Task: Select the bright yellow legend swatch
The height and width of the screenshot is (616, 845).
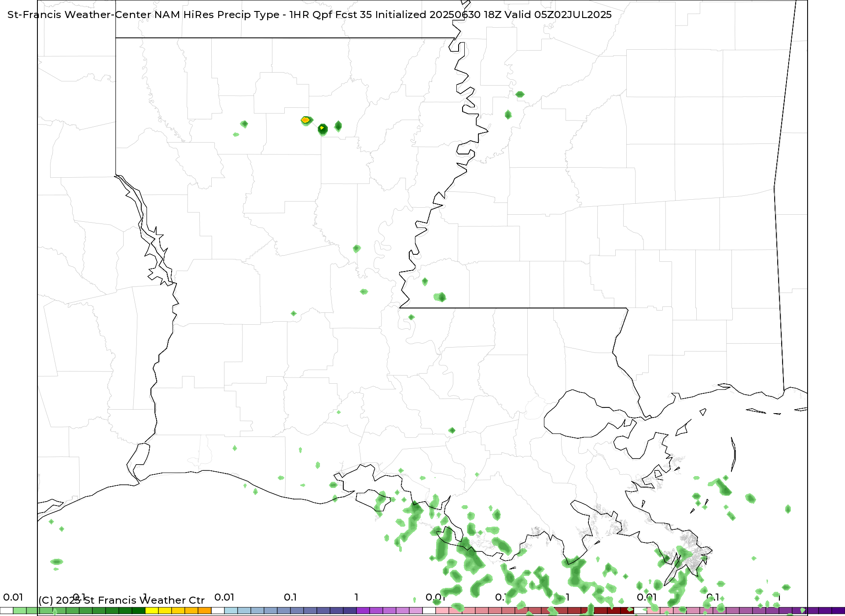Action: pyautogui.click(x=152, y=611)
